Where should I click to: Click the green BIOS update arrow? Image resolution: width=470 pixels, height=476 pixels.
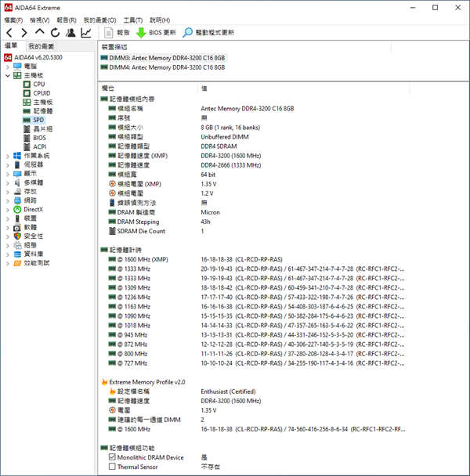(x=141, y=32)
